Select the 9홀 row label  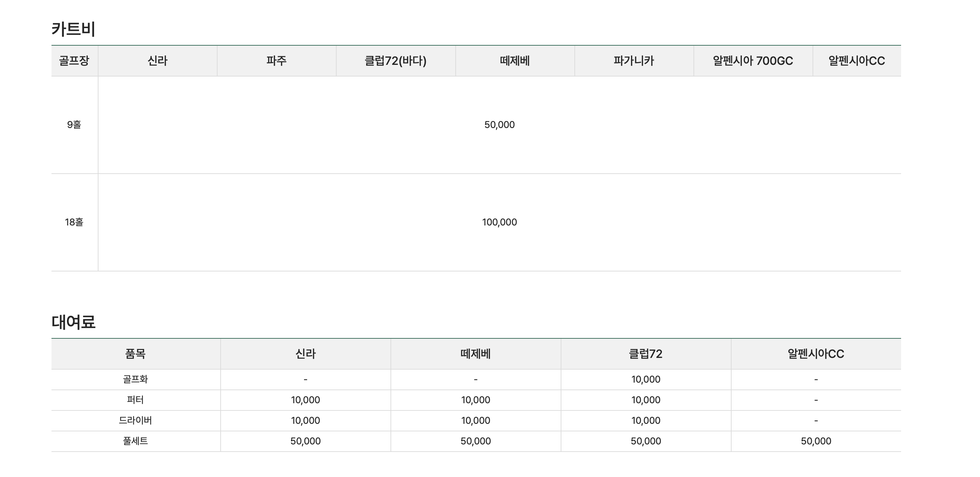point(74,125)
